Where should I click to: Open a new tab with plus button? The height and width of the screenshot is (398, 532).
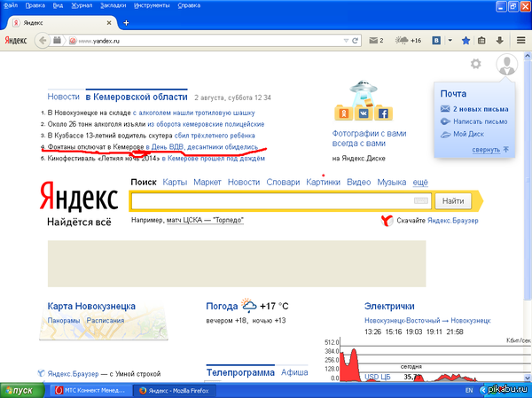click(126, 23)
